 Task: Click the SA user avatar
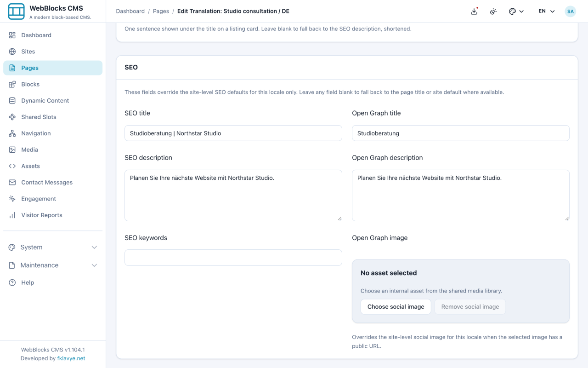point(571,11)
